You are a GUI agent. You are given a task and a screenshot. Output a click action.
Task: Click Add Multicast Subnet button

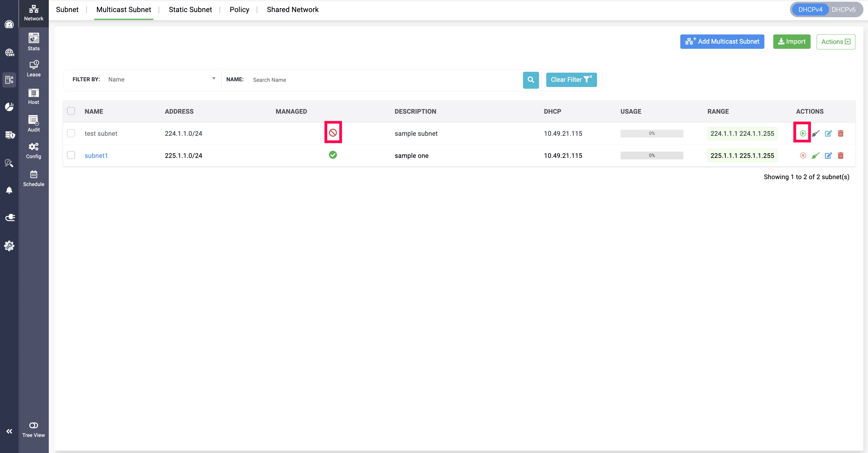[x=722, y=41]
